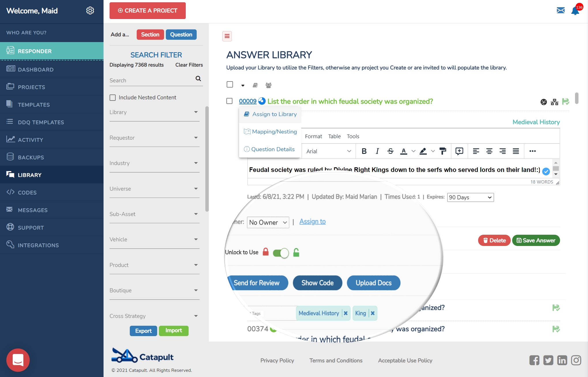
Task: Toggle the Unlock to Use switch
Action: coord(280,253)
